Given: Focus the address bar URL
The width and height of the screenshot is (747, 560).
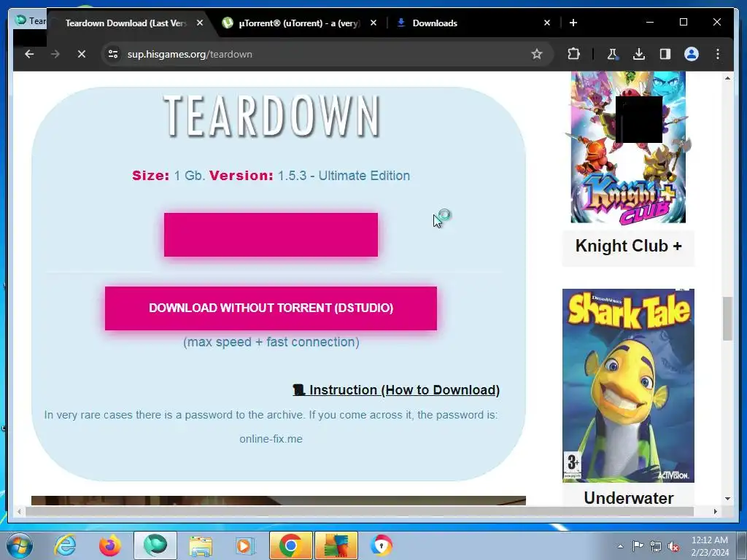Looking at the screenshot, I should pyautogui.click(x=190, y=54).
